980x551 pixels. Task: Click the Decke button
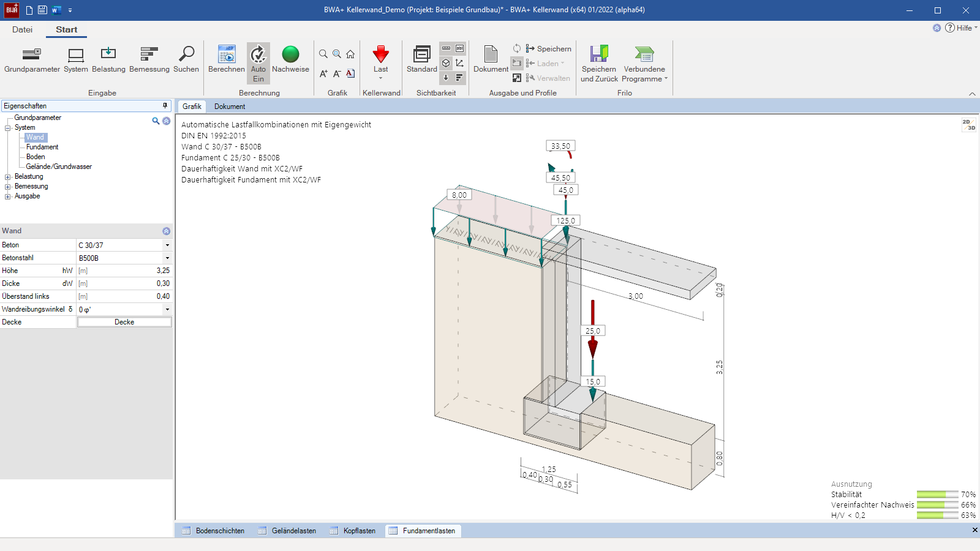(124, 322)
